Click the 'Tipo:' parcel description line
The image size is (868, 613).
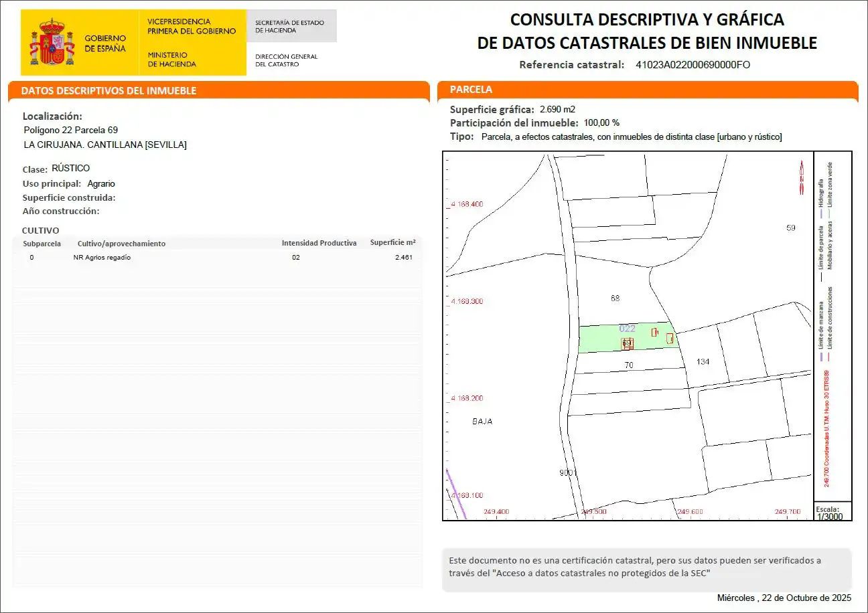point(616,137)
